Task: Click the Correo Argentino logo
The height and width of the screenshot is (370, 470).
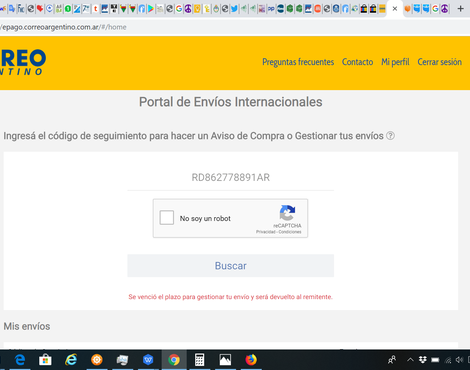Action: [23, 62]
